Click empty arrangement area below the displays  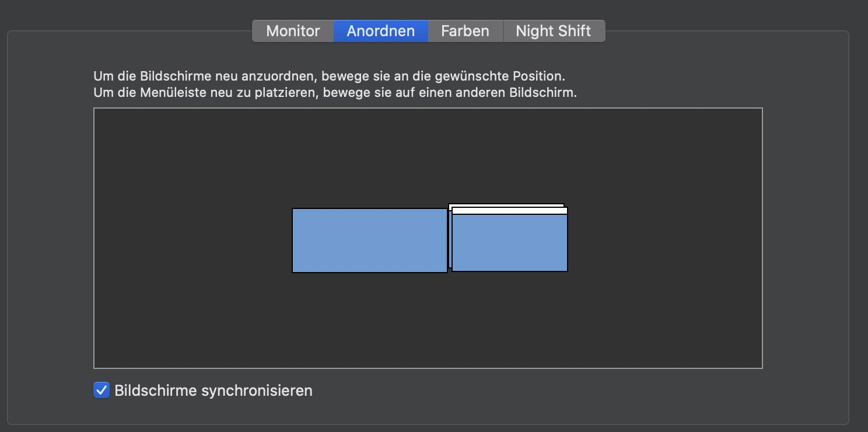[428, 321]
